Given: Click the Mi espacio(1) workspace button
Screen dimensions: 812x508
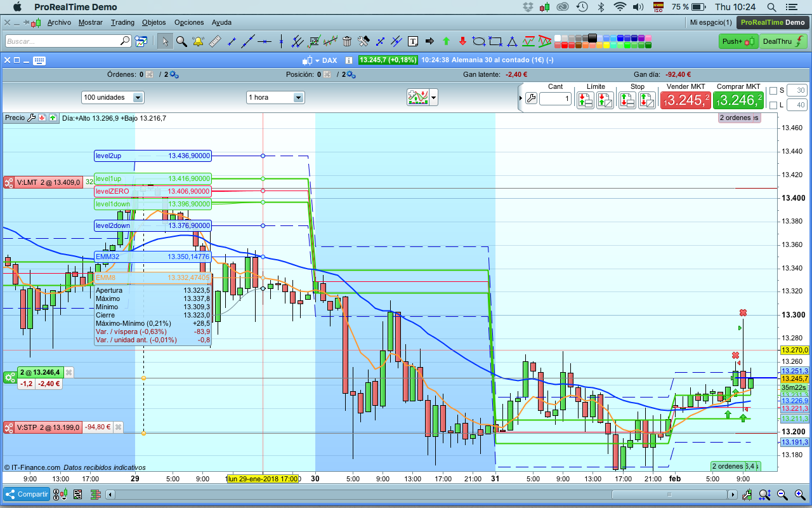Looking at the screenshot, I should click(x=710, y=22).
